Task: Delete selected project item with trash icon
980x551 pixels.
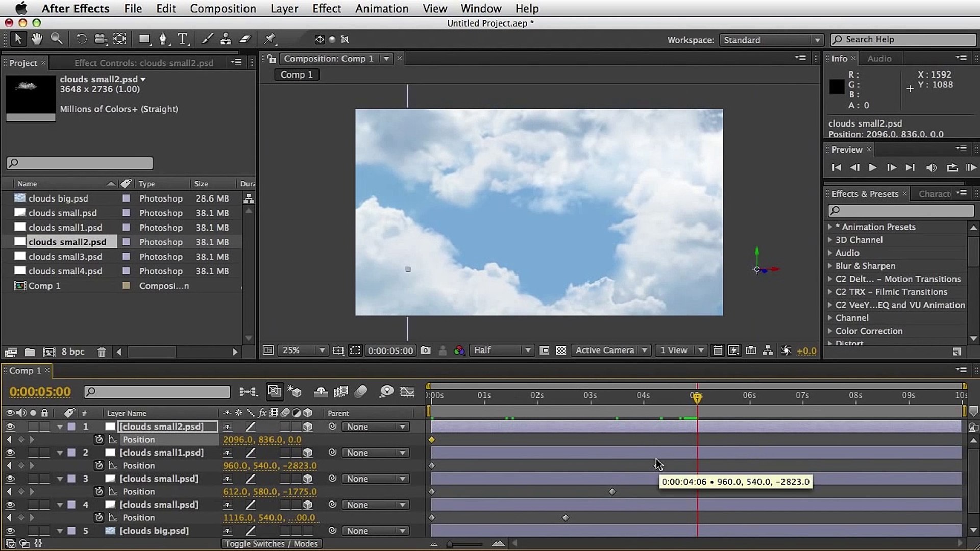Action: click(x=102, y=352)
